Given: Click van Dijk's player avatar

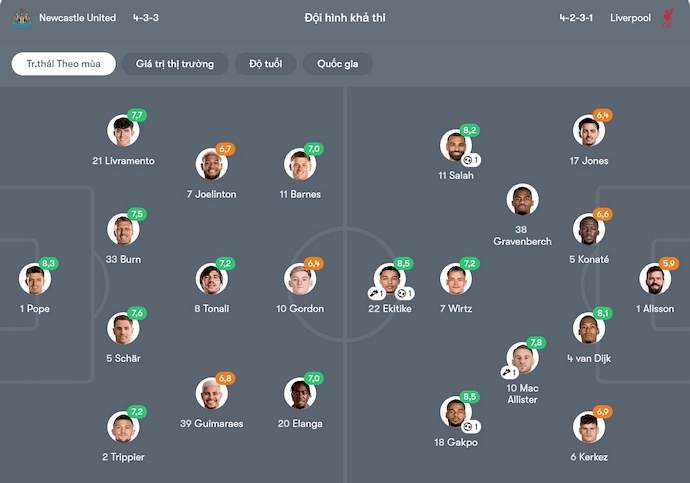Looking at the screenshot, I should tap(588, 329).
